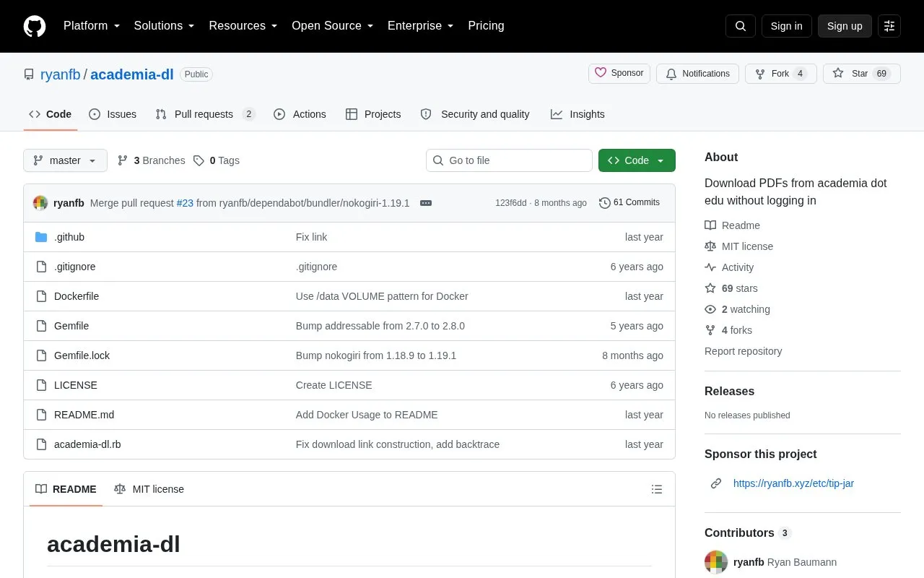Switch to the Pull requests tab
The image size is (924, 578).
[205, 114]
